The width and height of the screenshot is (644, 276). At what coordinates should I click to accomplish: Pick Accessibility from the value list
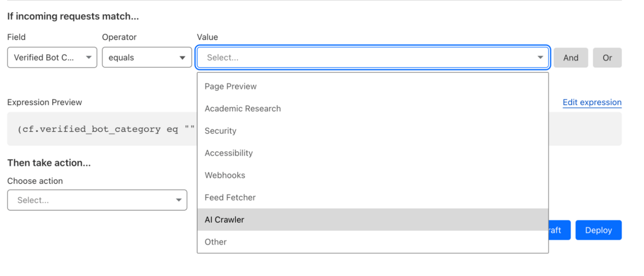tap(229, 153)
